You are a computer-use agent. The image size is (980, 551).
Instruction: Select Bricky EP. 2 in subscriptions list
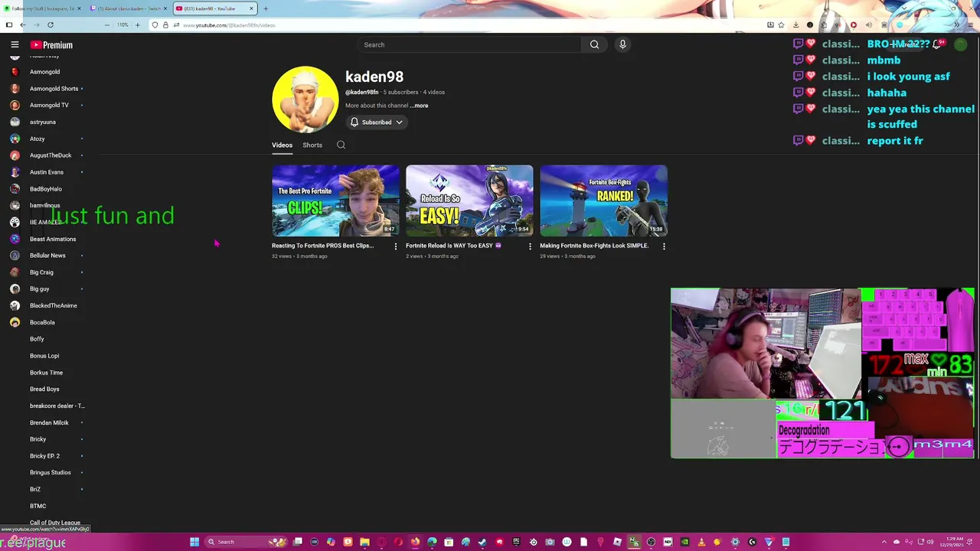[x=44, y=456]
